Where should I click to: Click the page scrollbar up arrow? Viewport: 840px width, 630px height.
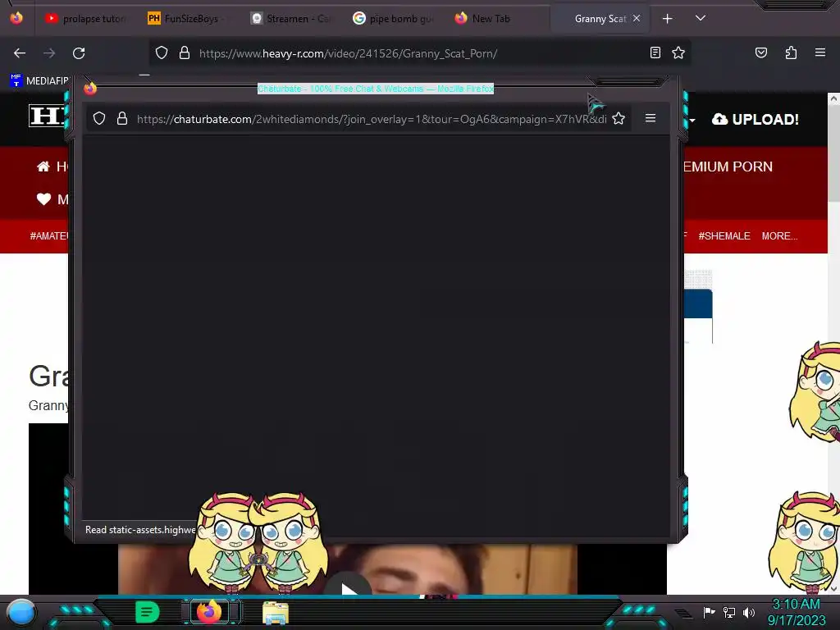833,98
